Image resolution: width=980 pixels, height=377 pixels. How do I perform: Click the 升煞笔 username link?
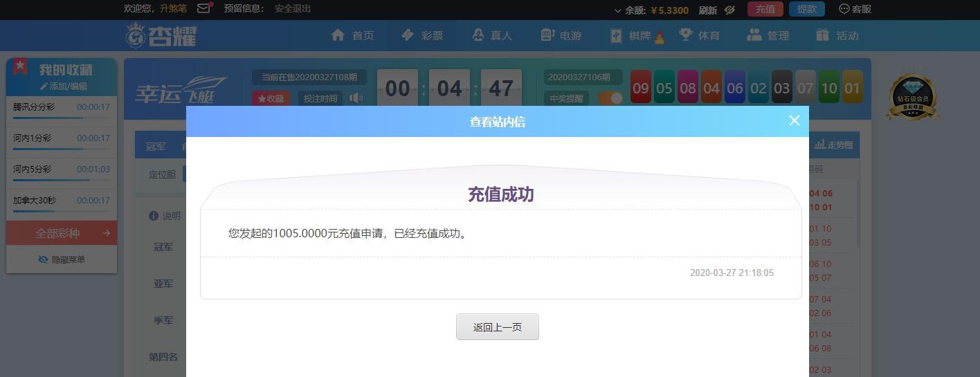pyautogui.click(x=173, y=9)
